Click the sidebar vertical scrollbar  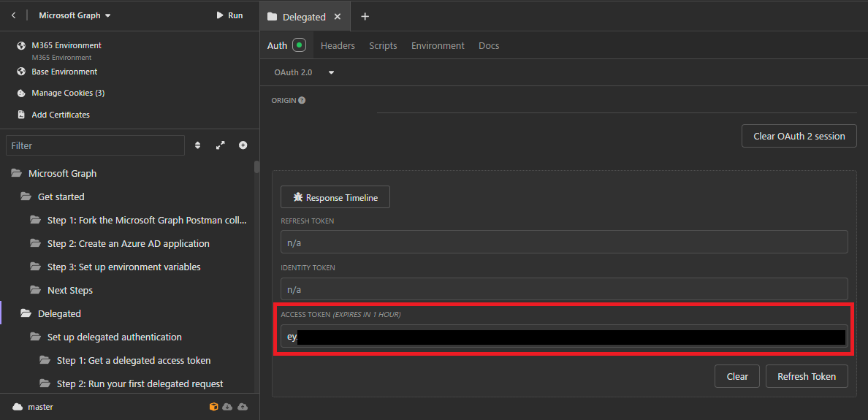point(256,167)
